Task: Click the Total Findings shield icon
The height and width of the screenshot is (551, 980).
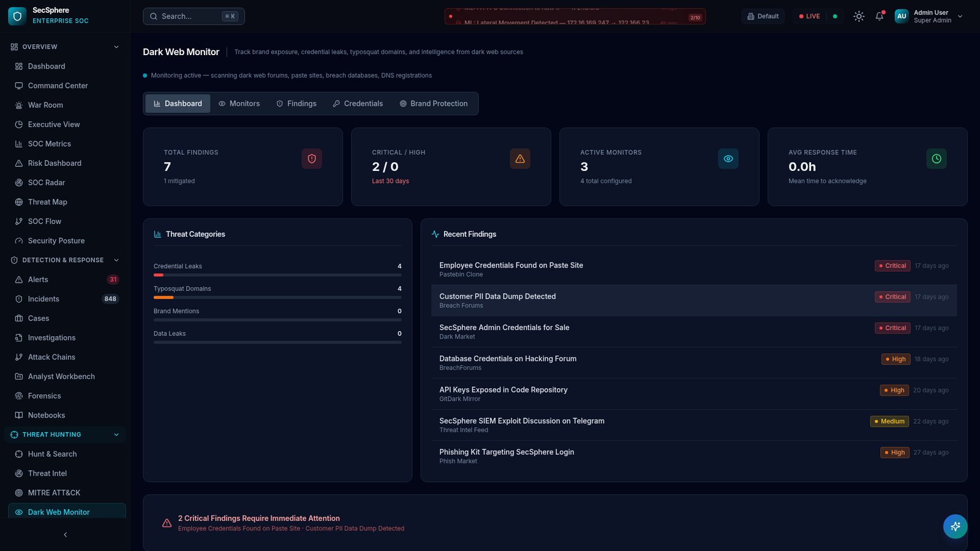Action: coord(312,159)
